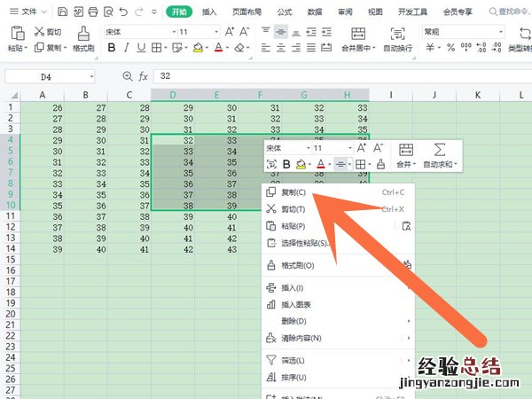The height and width of the screenshot is (399, 532).
Task: Toggle Italic in the ribbon font group
Action: click(124, 48)
